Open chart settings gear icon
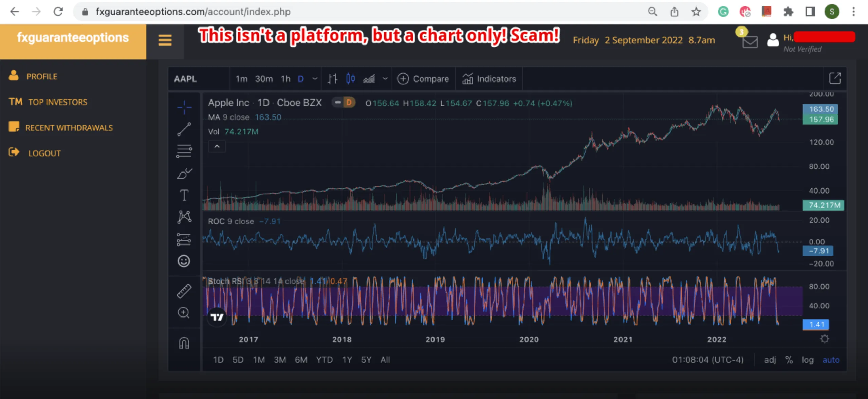The image size is (868, 399). [825, 339]
